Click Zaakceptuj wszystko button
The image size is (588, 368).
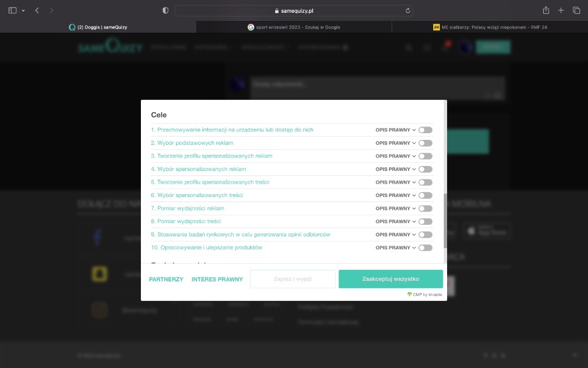pyautogui.click(x=391, y=279)
